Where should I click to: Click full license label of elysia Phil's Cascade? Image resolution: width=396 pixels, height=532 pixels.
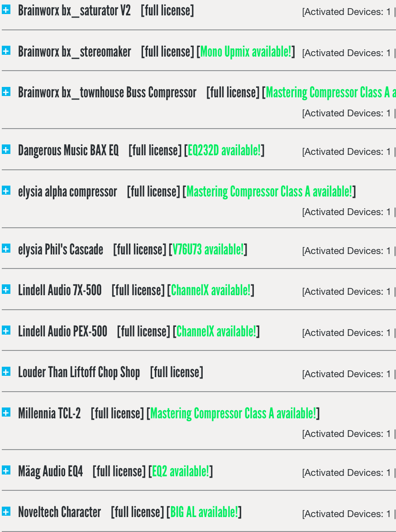tap(140, 250)
